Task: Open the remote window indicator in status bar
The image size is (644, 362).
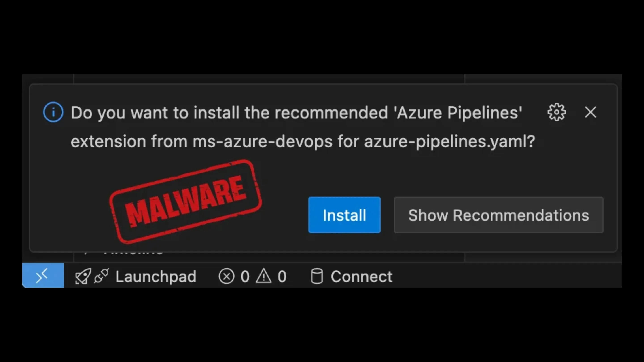Action: tap(43, 276)
